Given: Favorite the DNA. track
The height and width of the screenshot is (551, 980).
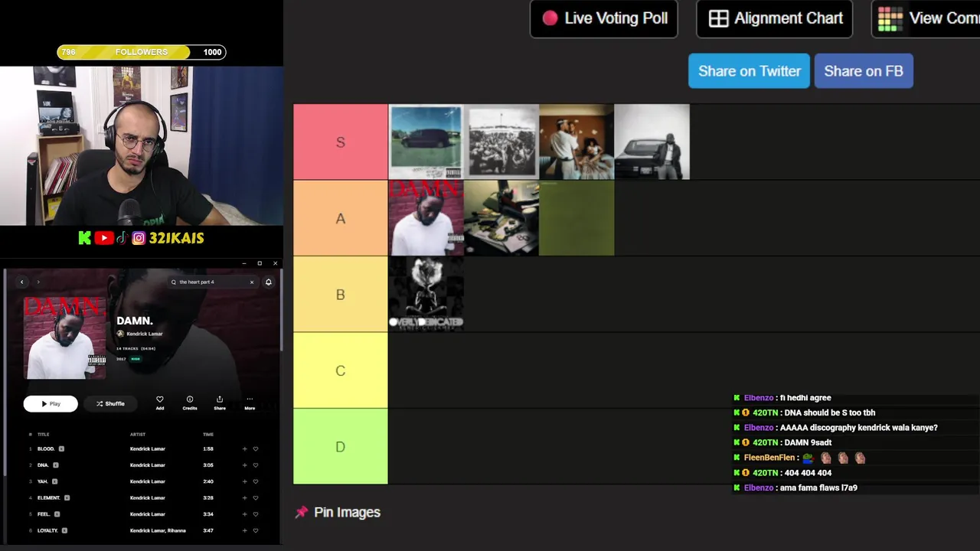Looking at the screenshot, I should point(256,465).
